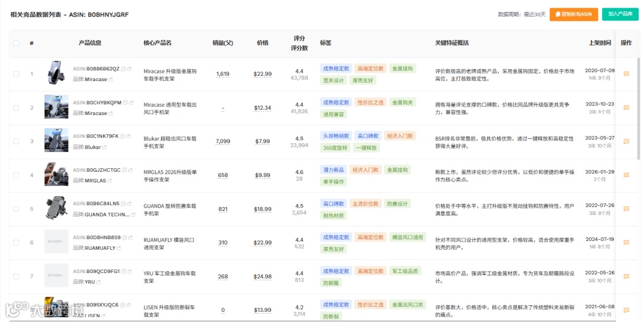The height and width of the screenshot is (322, 644).
Task: Tick the checkbox for the RUAMUAFLY row
Action: point(16,242)
